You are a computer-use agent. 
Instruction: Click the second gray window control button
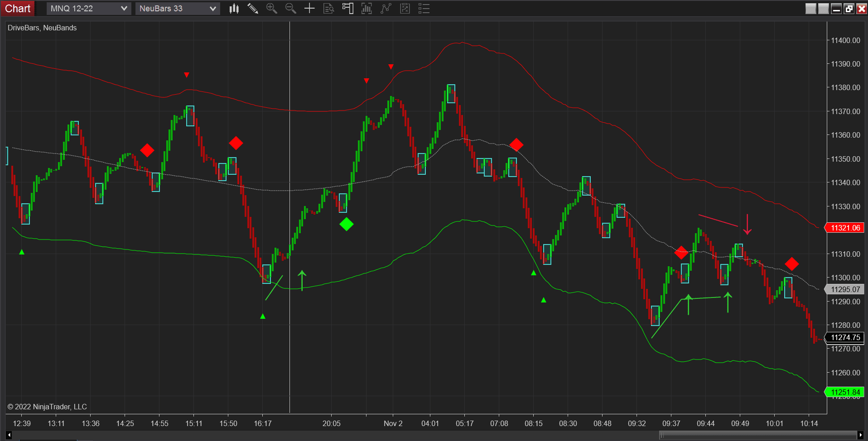pos(824,9)
